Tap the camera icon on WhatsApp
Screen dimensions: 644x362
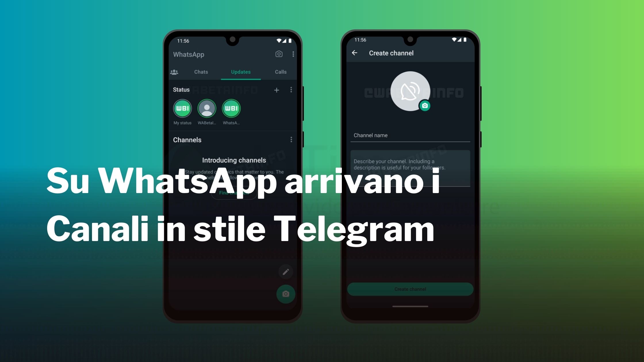[x=277, y=53]
